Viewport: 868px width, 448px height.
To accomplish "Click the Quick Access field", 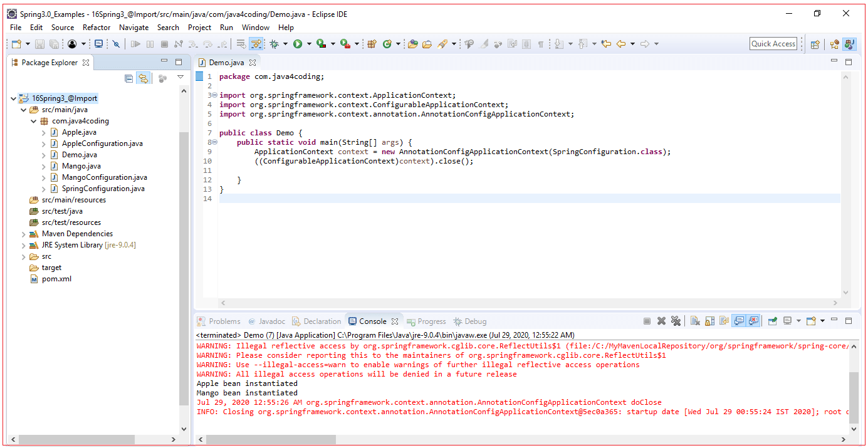I will tap(773, 43).
